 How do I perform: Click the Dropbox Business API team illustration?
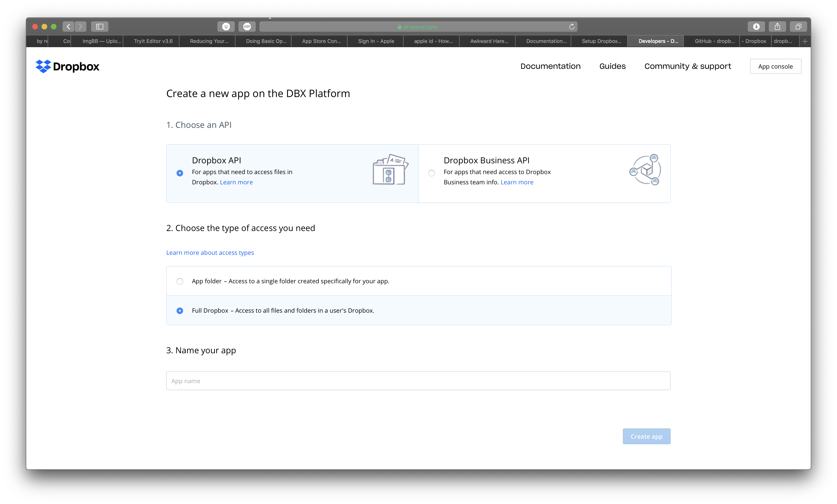click(x=645, y=169)
